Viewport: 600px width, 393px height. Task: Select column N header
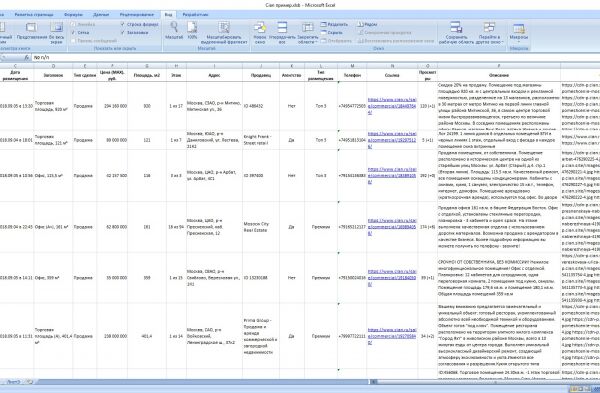[392, 66]
